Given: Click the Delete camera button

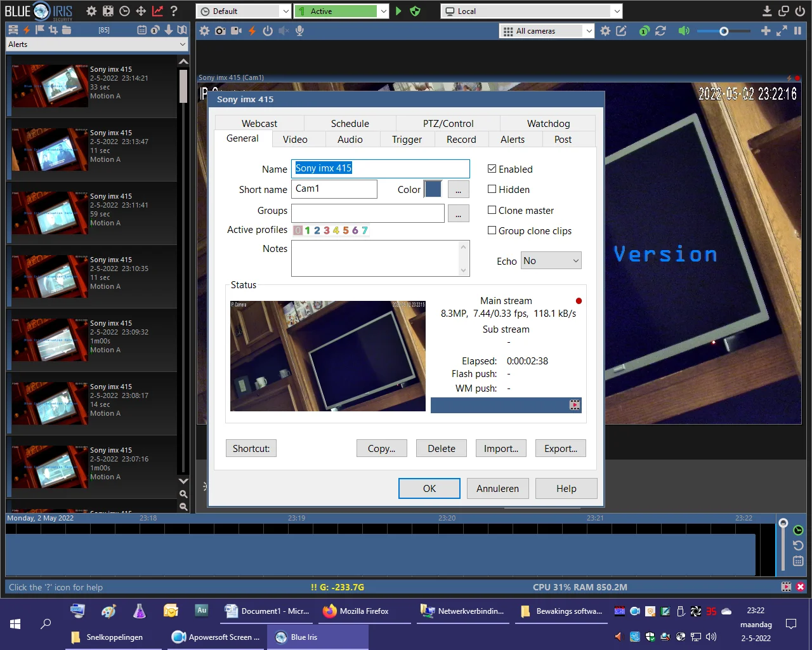Looking at the screenshot, I should 442,448.
